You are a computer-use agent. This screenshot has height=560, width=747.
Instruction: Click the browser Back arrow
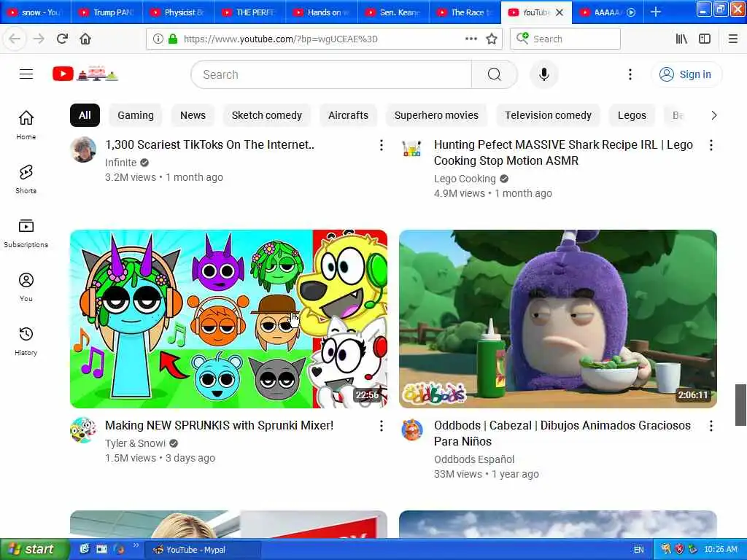point(15,39)
